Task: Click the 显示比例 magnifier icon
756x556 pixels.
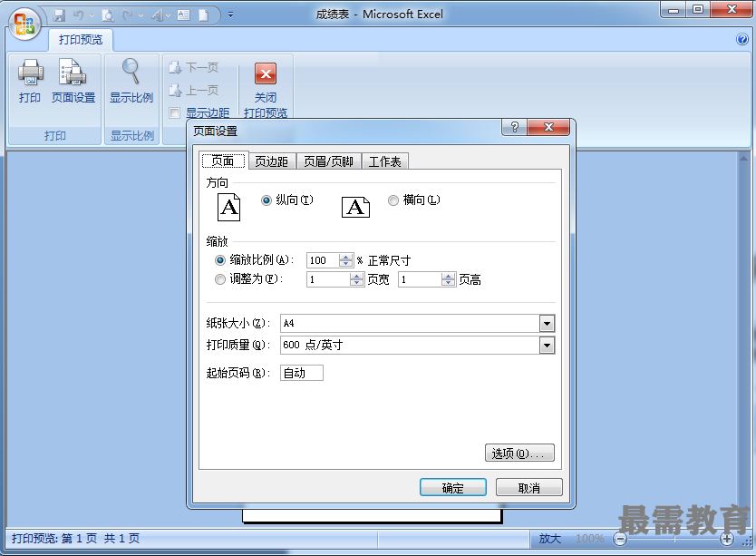Action: pos(131,72)
